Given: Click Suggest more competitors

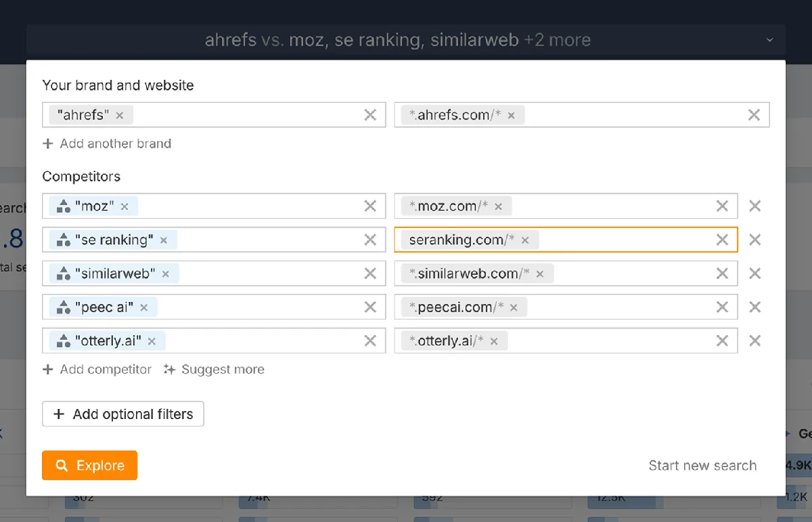Looking at the screenshot, I should 214,370.
